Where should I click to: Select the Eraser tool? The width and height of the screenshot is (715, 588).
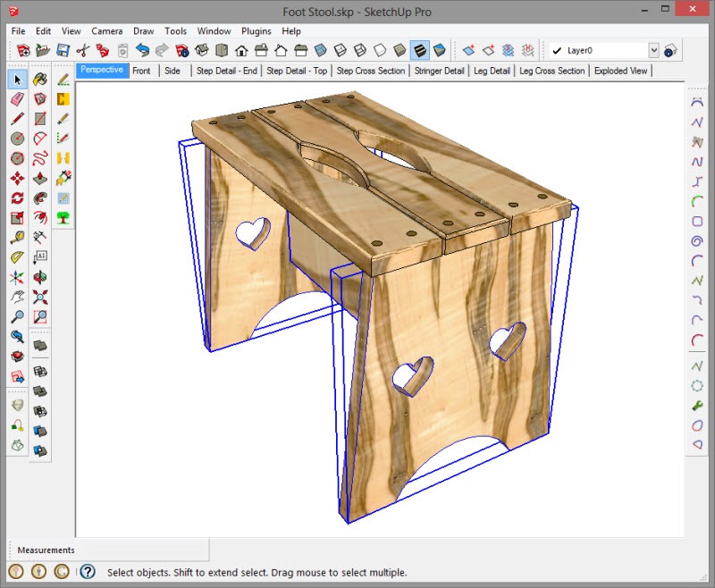click(17, 99)
